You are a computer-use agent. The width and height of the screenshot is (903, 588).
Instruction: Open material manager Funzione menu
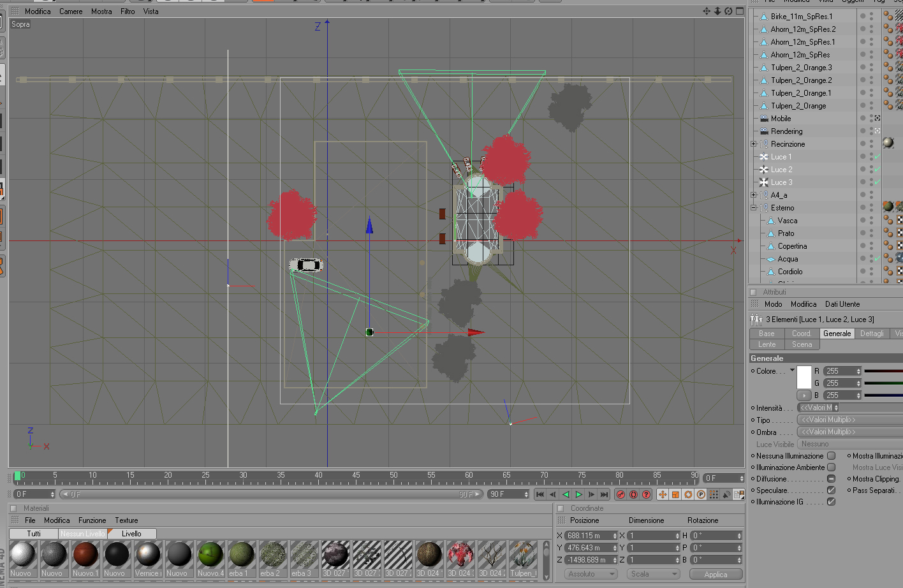[x=92, y=520]
